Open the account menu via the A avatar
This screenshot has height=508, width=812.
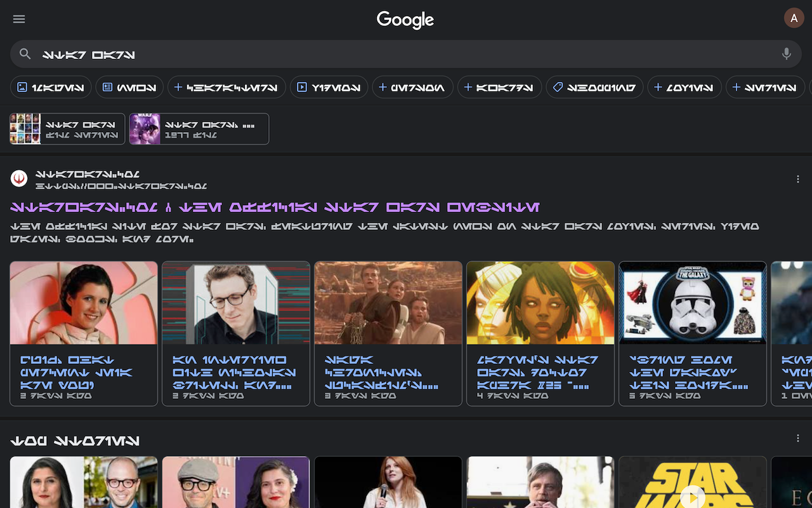click(794, 18)
